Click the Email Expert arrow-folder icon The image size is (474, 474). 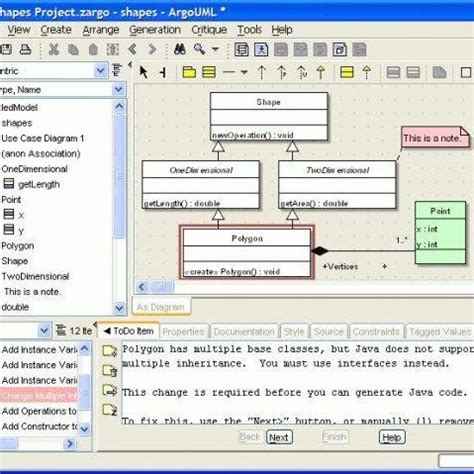pos(109,390)
